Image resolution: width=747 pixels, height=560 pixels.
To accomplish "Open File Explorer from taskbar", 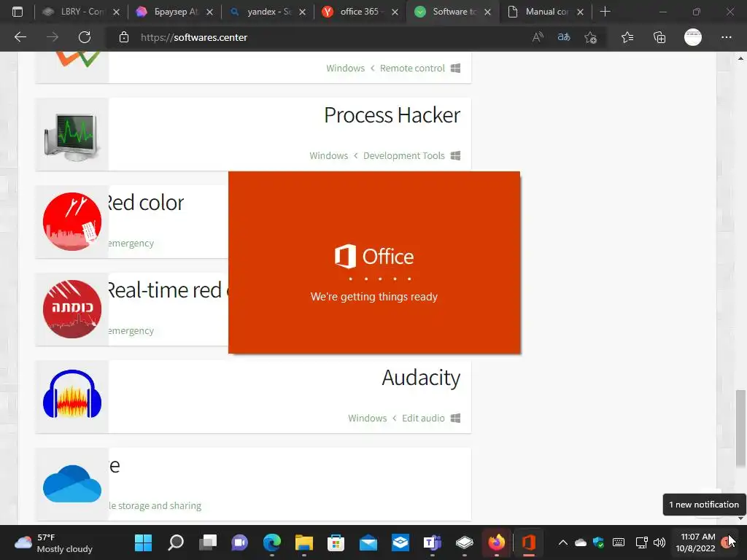I will pos(304,542).
